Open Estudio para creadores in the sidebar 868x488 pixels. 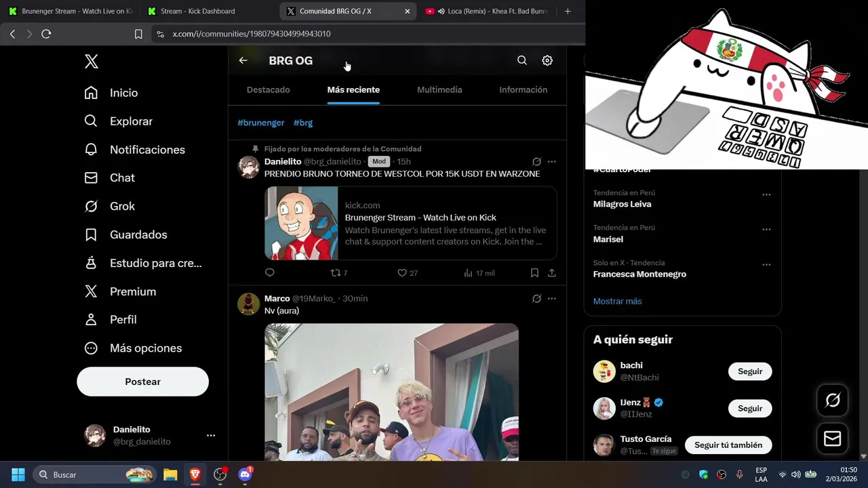point(143,263)
